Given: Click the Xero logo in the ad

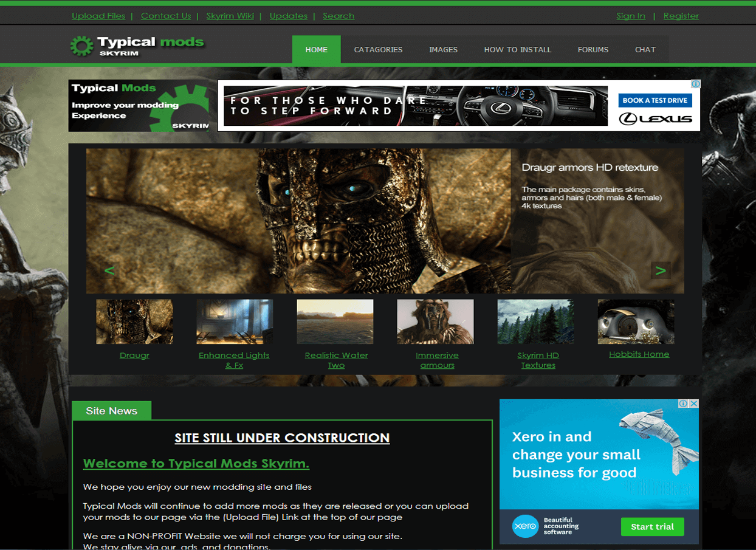Looking at the screenshot, I should click(x=525, y=526).
